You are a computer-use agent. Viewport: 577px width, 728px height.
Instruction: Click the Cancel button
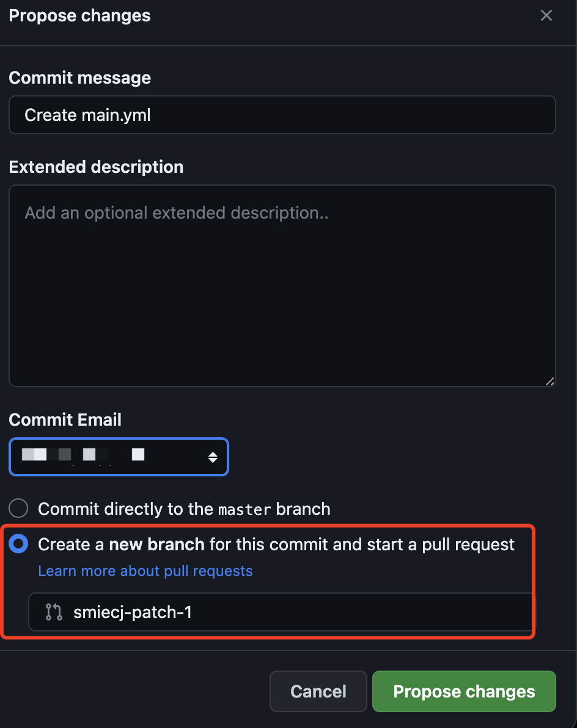point(318,691)
